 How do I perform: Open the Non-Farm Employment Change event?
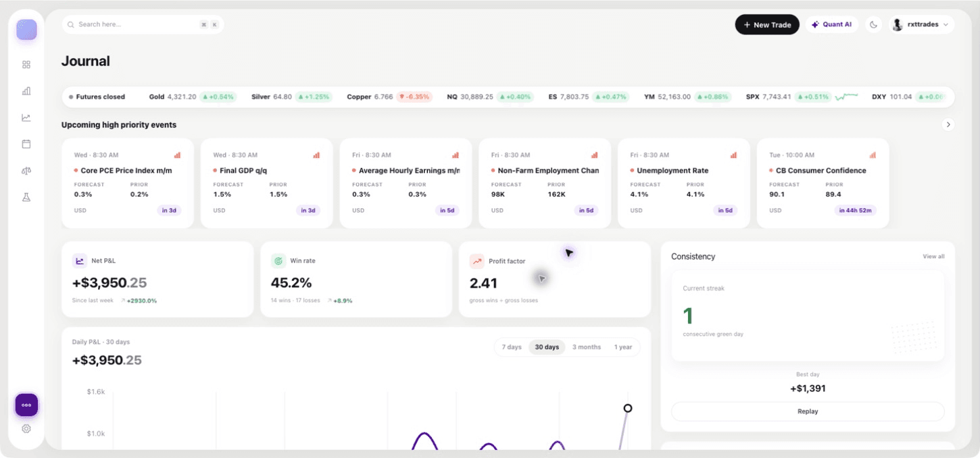pyautogui.click(x=545, y=184)
